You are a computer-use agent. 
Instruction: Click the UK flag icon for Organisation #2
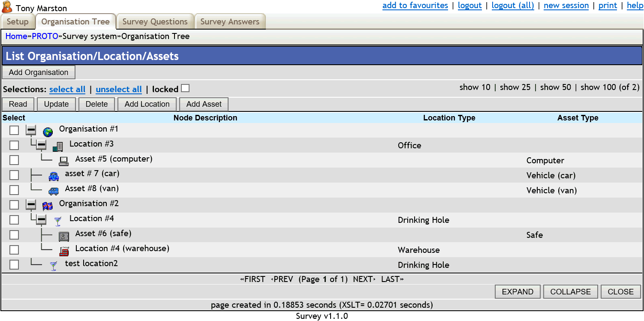pos(48,205)
